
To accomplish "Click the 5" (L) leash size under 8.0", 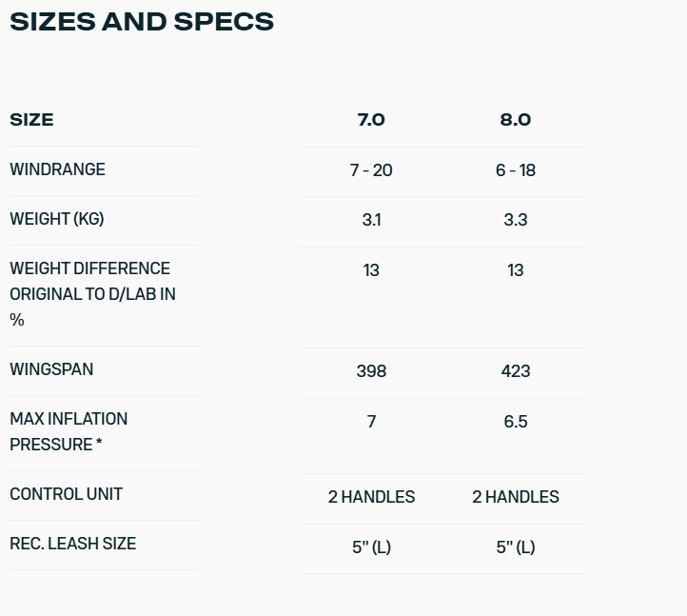I will [x=515, y=547].
